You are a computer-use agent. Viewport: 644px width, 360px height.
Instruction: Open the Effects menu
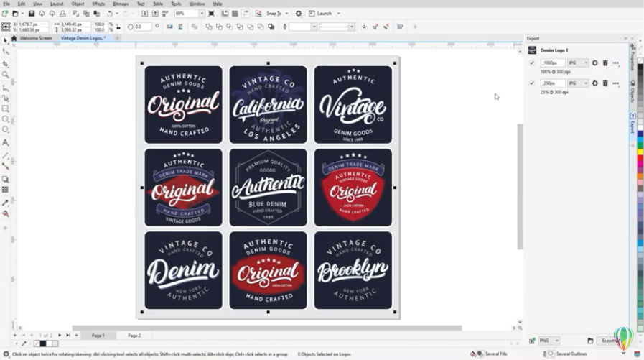(x=98, y=4)
